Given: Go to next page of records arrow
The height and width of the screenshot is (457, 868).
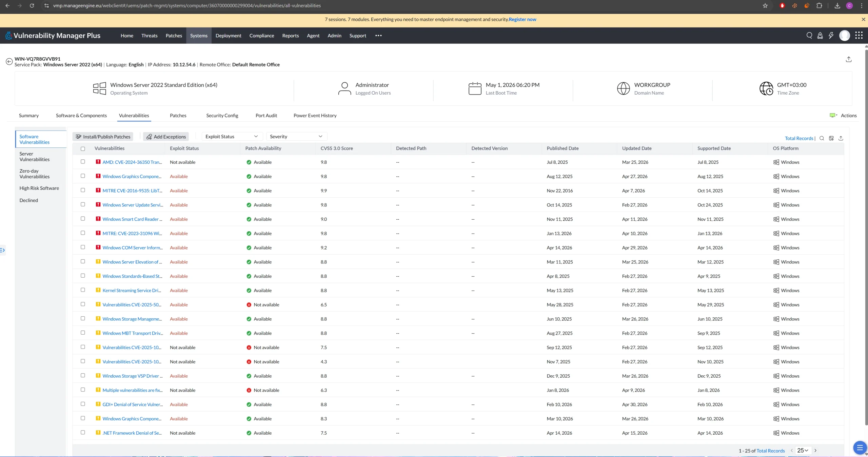Looking at the screenshot, I should (815, 451).
